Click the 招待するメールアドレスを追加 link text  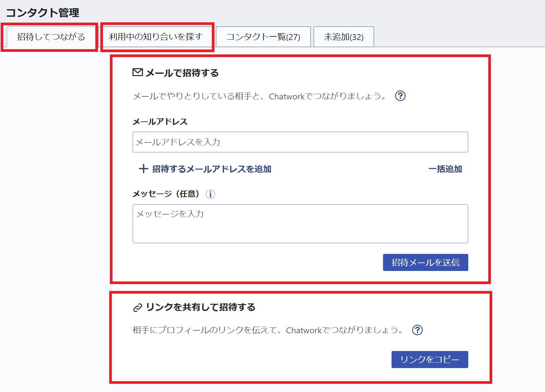(212, 169)
